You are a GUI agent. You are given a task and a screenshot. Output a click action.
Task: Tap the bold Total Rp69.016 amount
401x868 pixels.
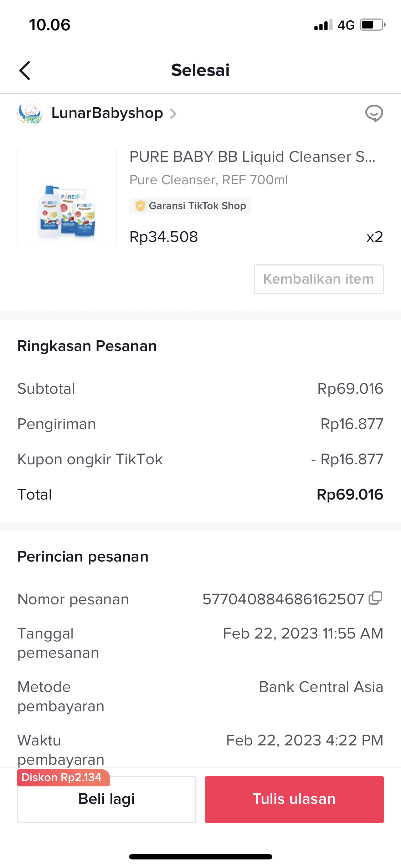click(350, 495)
